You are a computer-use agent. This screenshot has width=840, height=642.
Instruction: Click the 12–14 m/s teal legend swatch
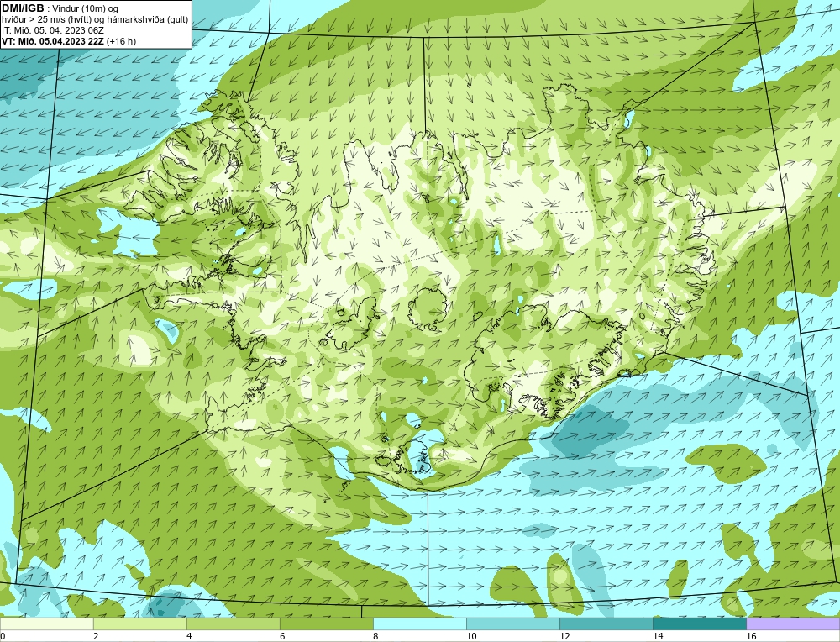click(x=606, y=624)
